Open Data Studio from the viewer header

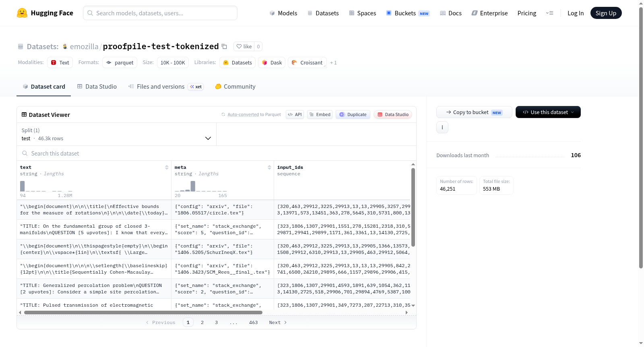(x=393, y=114)
